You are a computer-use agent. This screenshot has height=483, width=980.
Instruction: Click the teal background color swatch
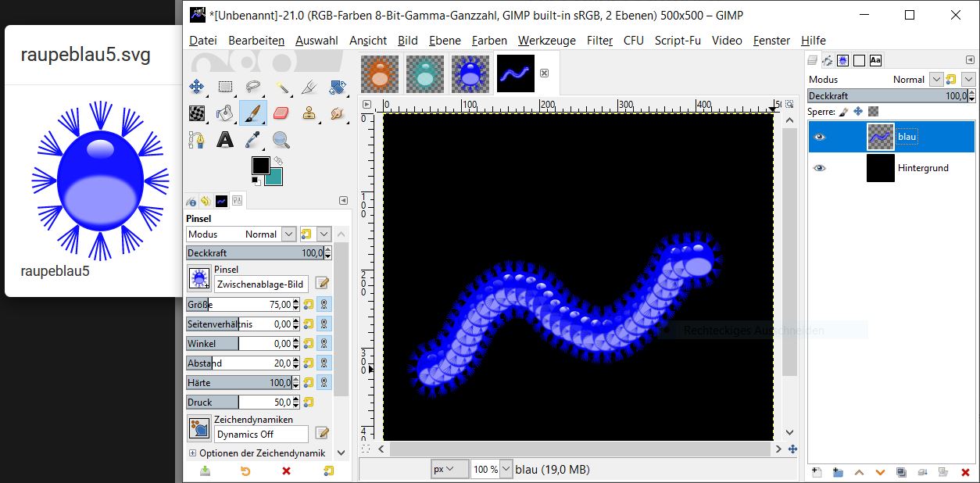[x=273, y=176]
